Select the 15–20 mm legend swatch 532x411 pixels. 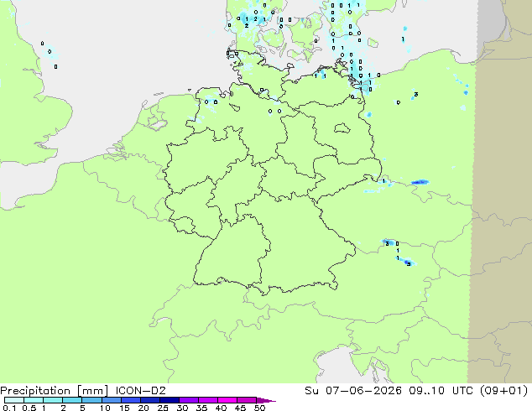130,400
